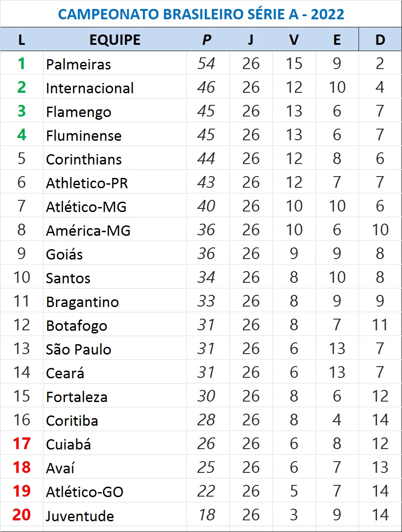Screen dimensions: 402x532
Task: Select the green position number 4
Action: [x=22, y=135]
